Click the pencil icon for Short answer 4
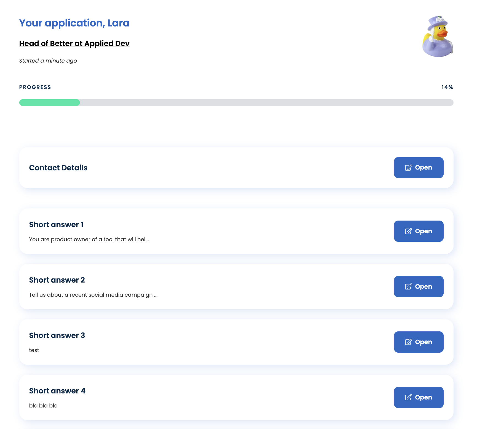The image size is (504, 429). (x=408, y=397)
